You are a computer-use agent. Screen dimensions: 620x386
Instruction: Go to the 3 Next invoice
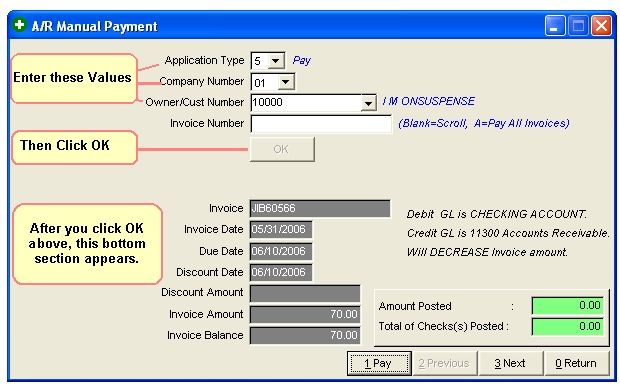tap(510, 363)
